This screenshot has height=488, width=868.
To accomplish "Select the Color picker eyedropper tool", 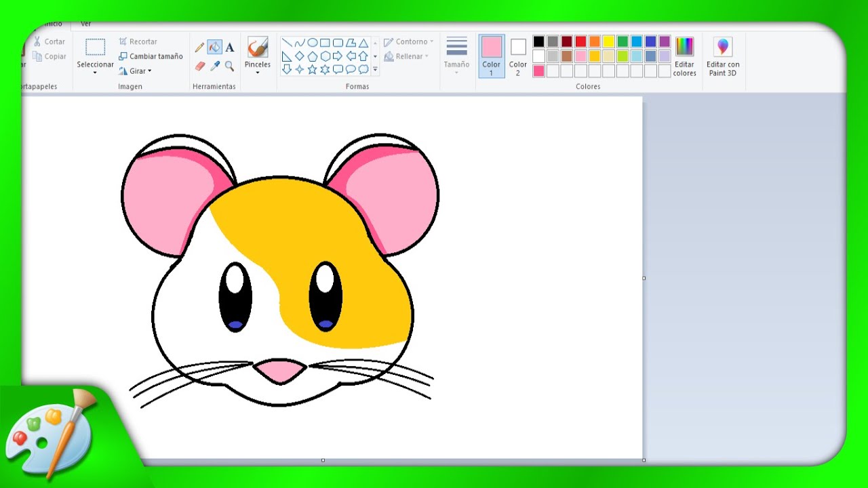I will coord(215,66).
